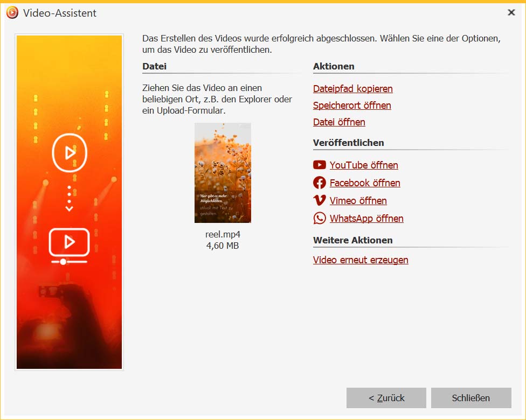Open WhatsApp via WhatsApp öffnen link

tap(366, 219)
